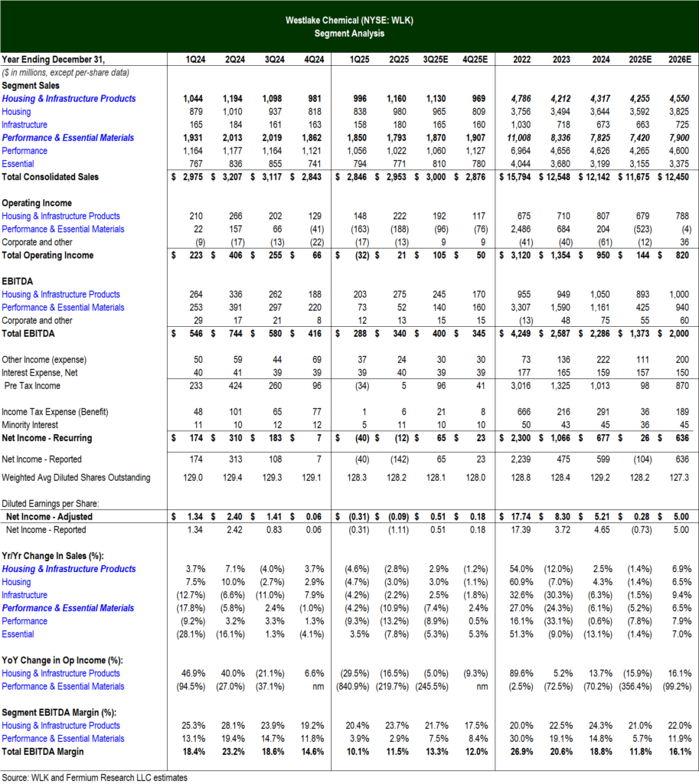This screenshot has height=784, width=699.
Task: Select the (28.1%) Essential sales change for 1Q24
Action: pos(191,634)
